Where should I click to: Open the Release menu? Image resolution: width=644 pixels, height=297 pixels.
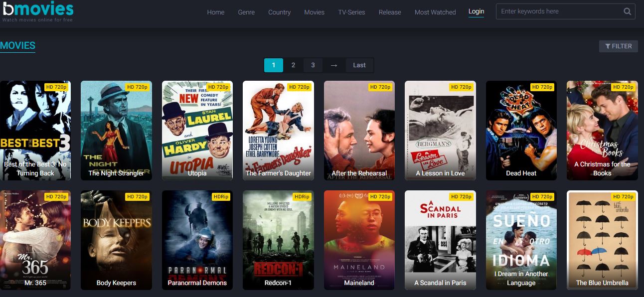(x=390, y=12)
